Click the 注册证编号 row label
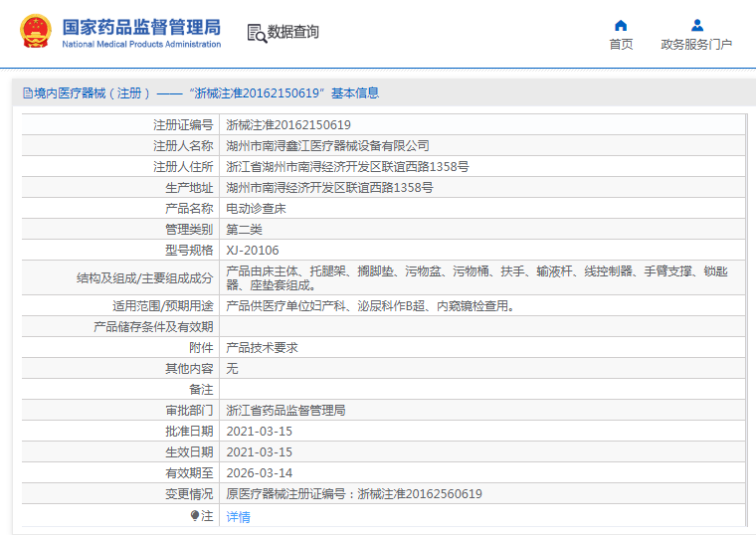Screen dimensions: 756x535 tap(183, 125)
